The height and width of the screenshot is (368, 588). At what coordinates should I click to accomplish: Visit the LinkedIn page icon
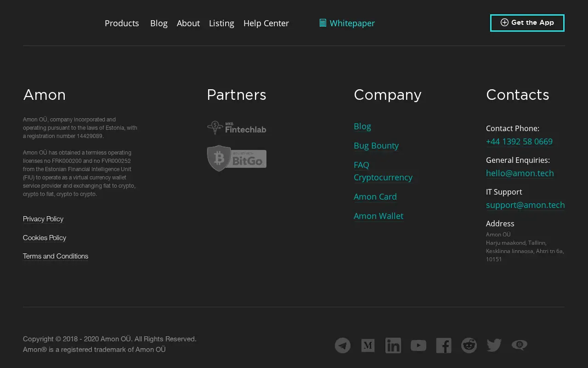coord(393,345)
